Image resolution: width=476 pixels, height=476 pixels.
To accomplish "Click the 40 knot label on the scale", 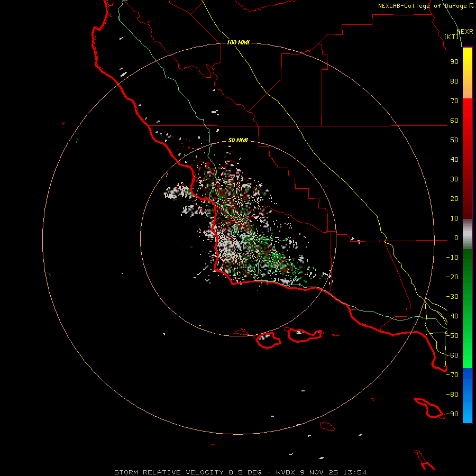I will (454, 159).
